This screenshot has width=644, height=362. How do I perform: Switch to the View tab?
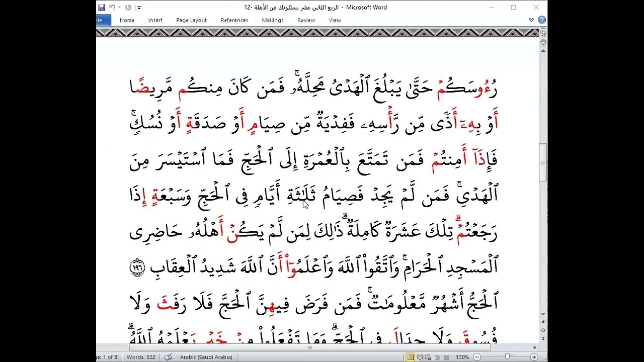click(x=335, y=20)
